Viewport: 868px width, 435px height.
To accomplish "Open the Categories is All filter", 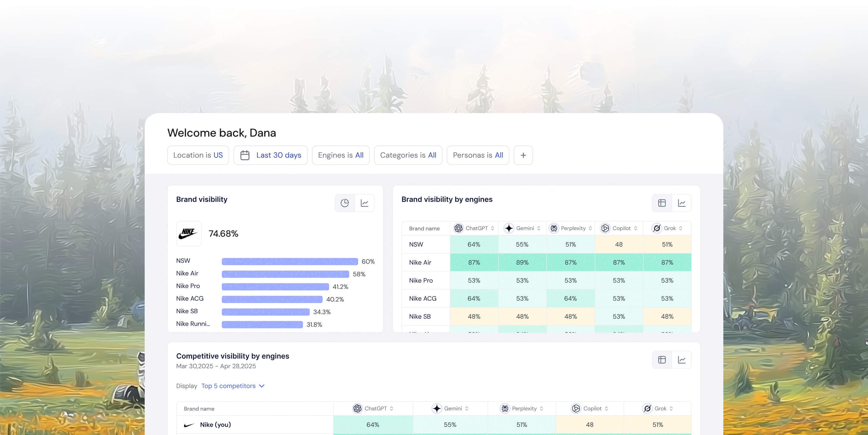I will 408,155.
